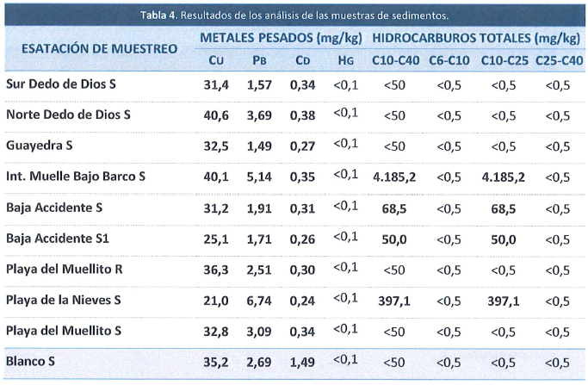Image resolution: width=588 pixels, height=385 pixels.
Task: Select the Cu column header
Action: pos(216,60)
